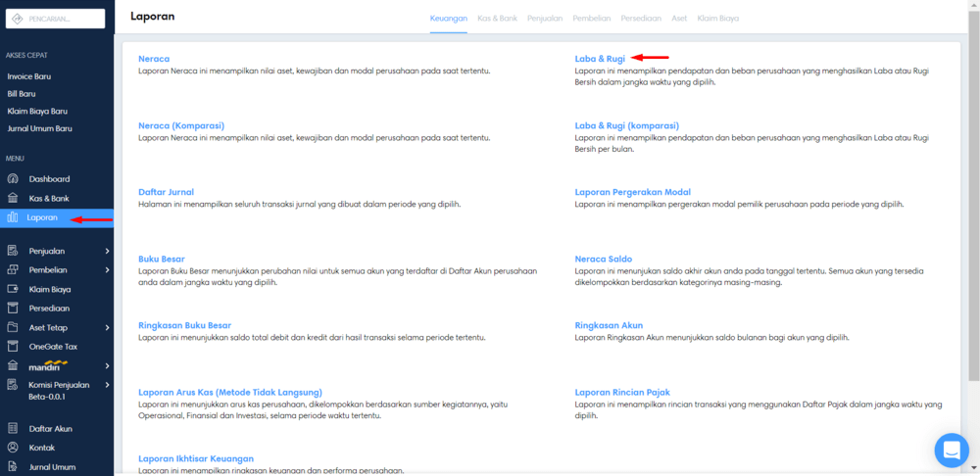Image resolution: width=980 pixels, height=476 pixels.
Task: Select Dashboard in the sidebar menu
Action: tap(49, 178)
